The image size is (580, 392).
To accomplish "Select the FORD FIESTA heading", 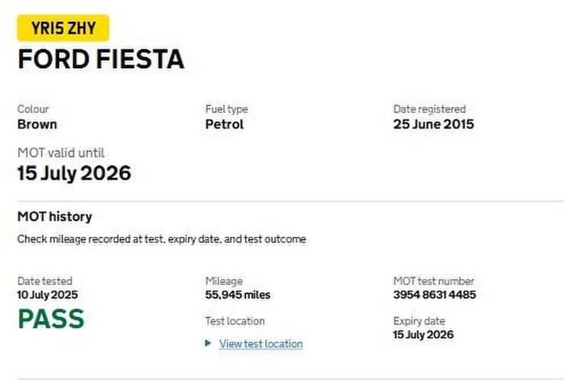I will 101,60.
